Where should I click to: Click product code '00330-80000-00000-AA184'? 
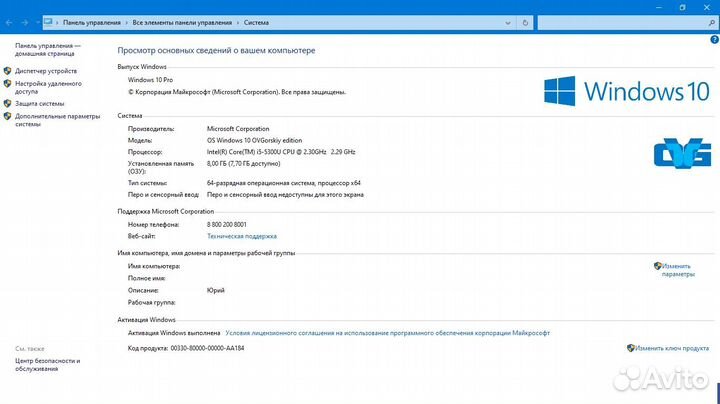point(207,348)
